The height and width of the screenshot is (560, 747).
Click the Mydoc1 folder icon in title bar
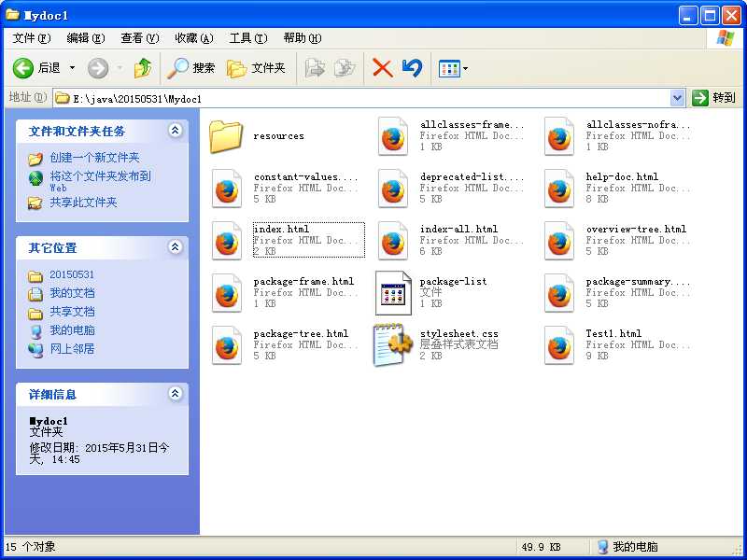12,15
